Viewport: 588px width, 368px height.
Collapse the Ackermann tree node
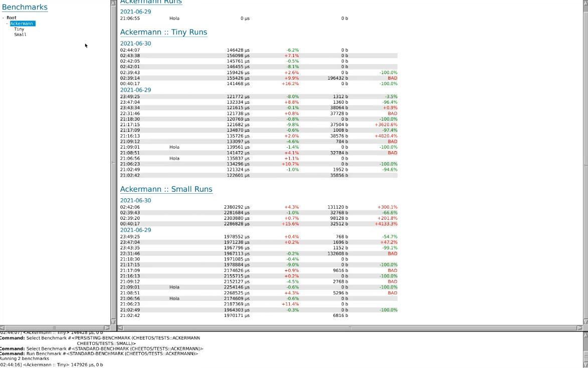click(x=8, y=24)
